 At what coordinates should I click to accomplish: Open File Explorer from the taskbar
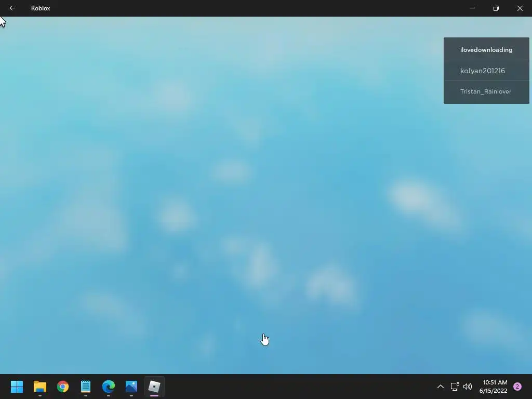pyautogui.click(x=40, y=387)
